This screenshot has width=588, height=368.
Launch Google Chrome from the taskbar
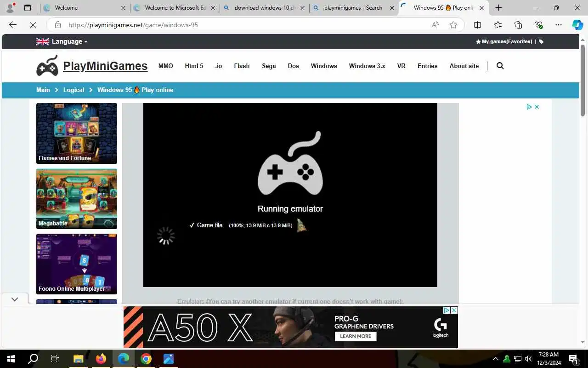146,359
